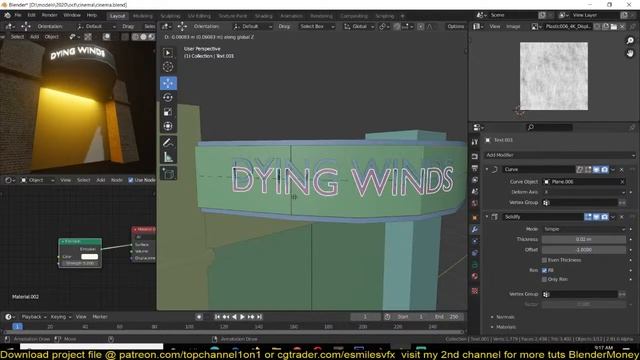Viewport: 640px width, 360px height.
Task: Click the Blender logo menu icon
Action: (7, 15)
